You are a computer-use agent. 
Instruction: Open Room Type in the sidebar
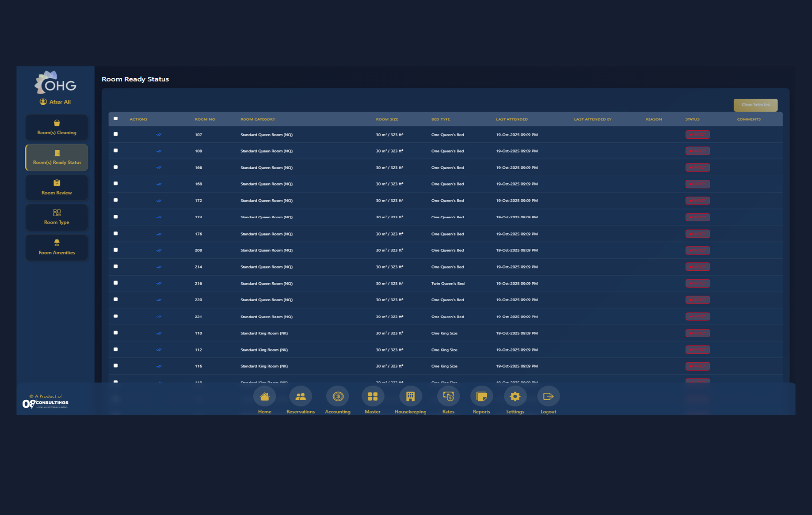point(57,217)
